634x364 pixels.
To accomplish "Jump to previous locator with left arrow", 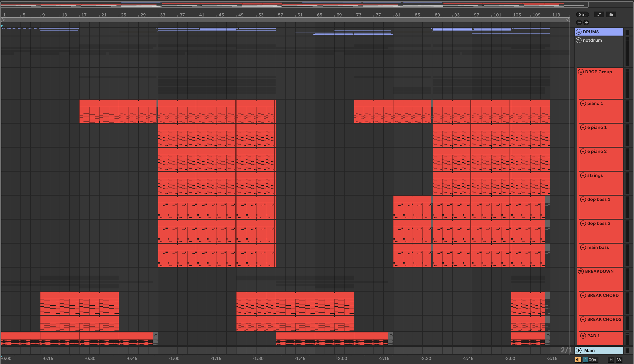I will point(579,22).
